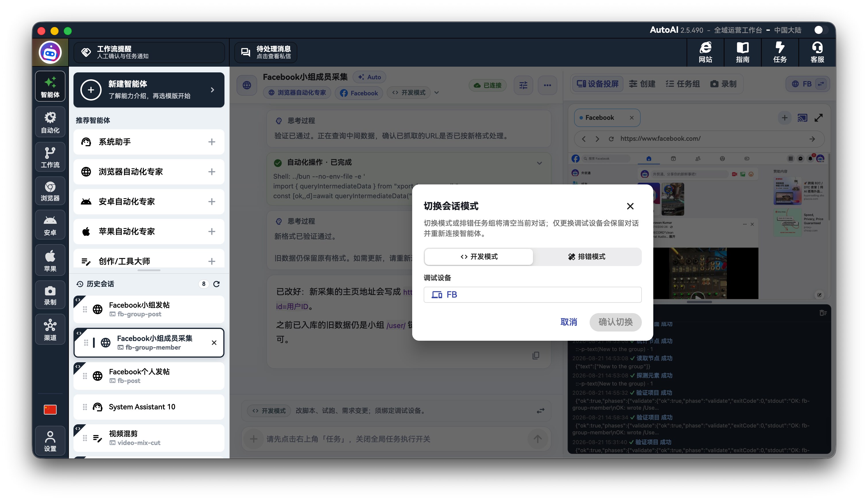
Task: Open the 录制 sidebar section
Action: (x=50, y=295)
